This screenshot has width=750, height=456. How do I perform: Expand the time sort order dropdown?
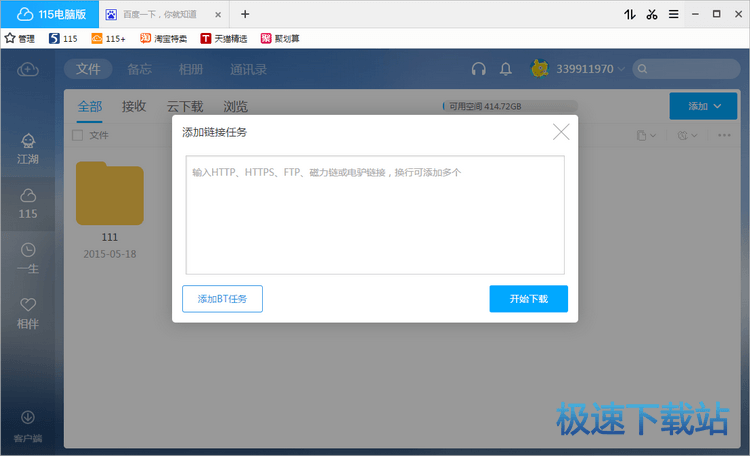tap(687, 135)
